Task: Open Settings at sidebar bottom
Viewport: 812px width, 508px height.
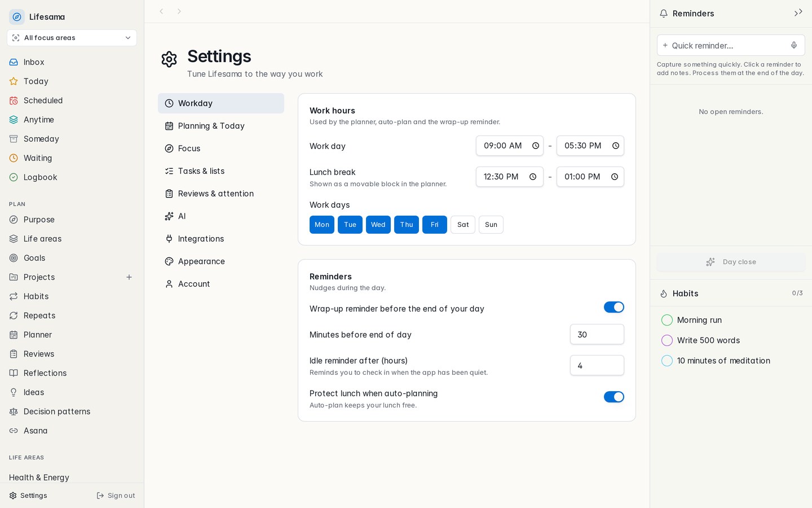Action: pyautogui.click(x=28, y=496)
